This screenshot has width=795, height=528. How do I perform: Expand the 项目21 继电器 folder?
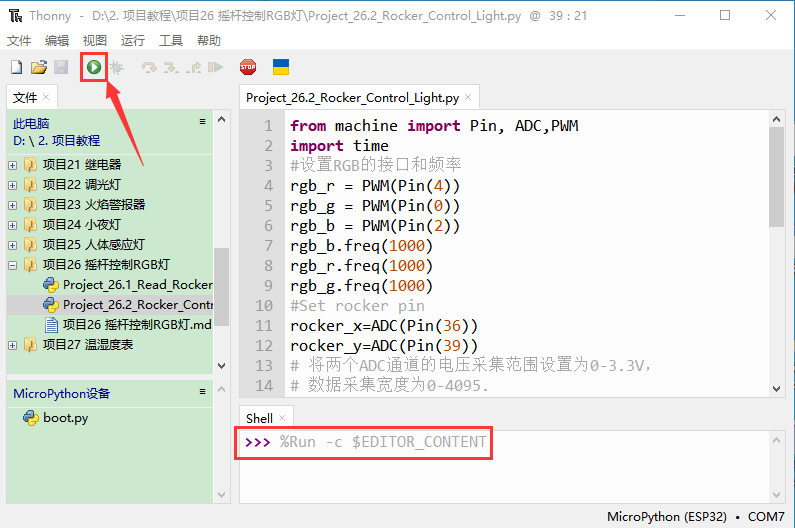click(12, 165)
